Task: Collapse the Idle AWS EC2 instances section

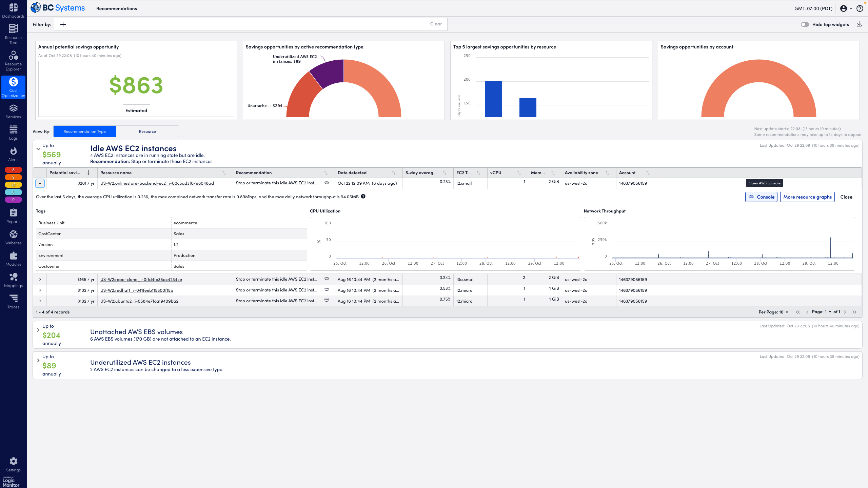Action: [38, 149]
